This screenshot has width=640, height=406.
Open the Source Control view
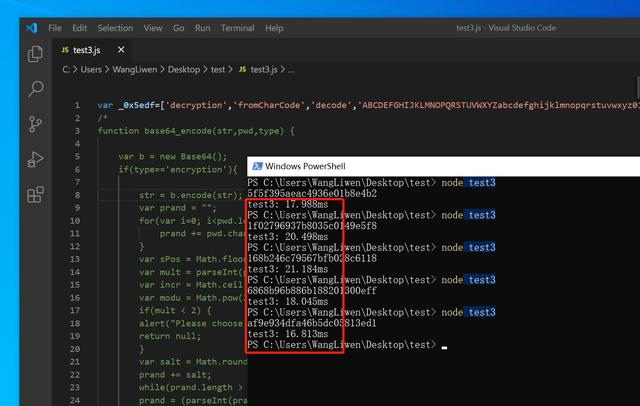point(36,124)
